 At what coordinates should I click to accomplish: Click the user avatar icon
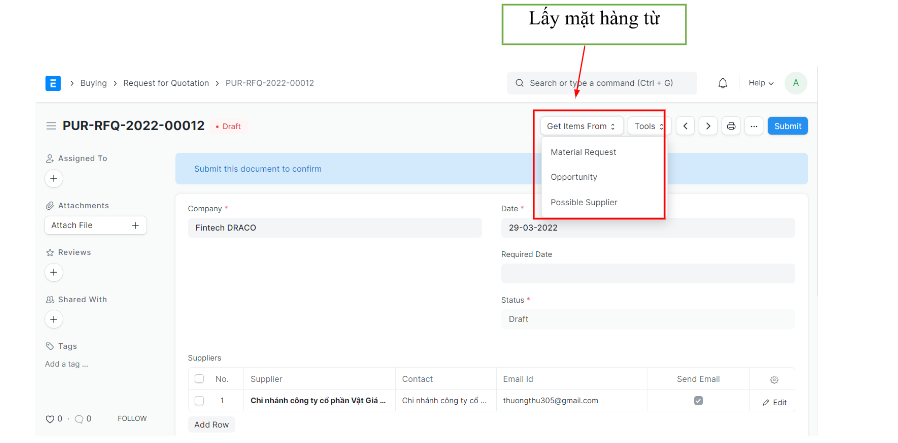[795, 83]
